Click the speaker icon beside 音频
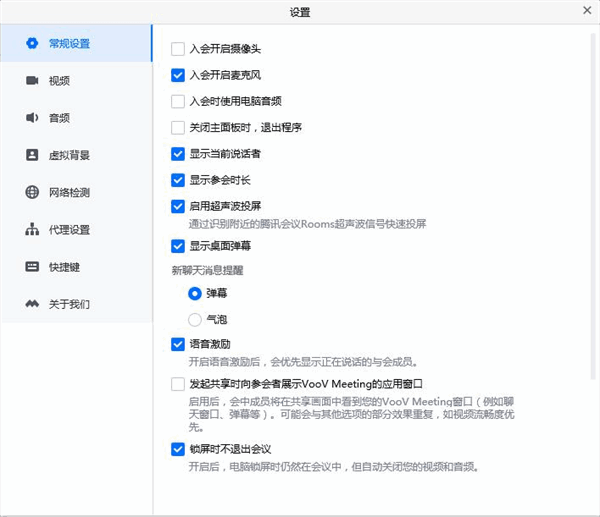The image size is (600, 517). (x=32, y=118)
